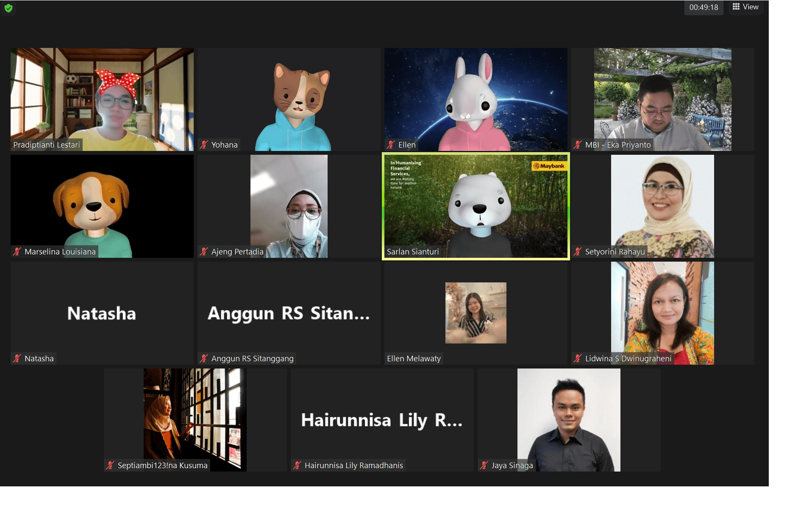812x508 pixels.
Task: Click the Hairunnisa Lily Ramadhanis name label
Action: pyautogui.click(x=353, y=465)
